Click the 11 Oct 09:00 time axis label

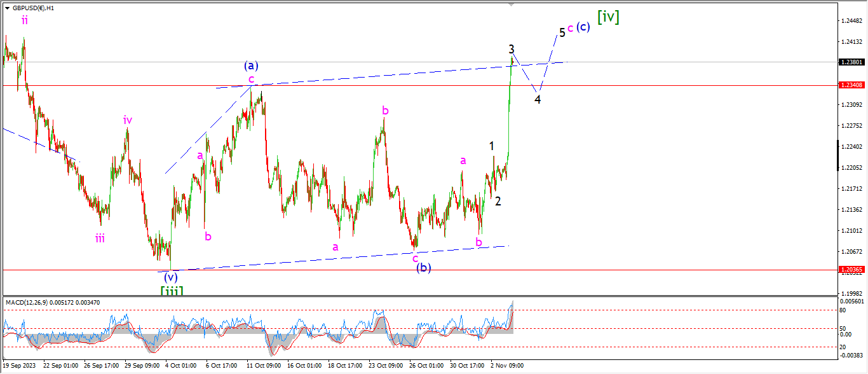click(262, 366)
